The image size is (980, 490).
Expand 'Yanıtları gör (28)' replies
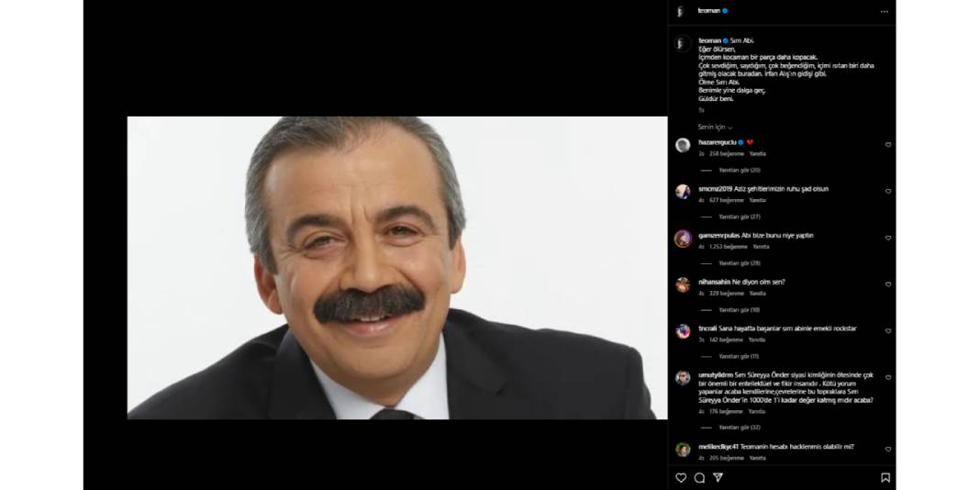pos(740,263)
